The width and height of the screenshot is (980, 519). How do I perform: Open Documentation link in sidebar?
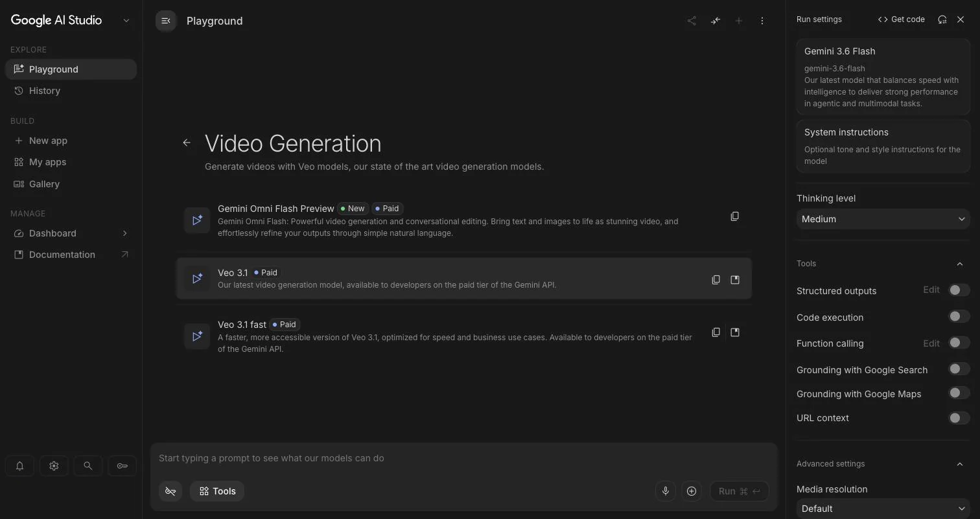(x=71, y=255)
